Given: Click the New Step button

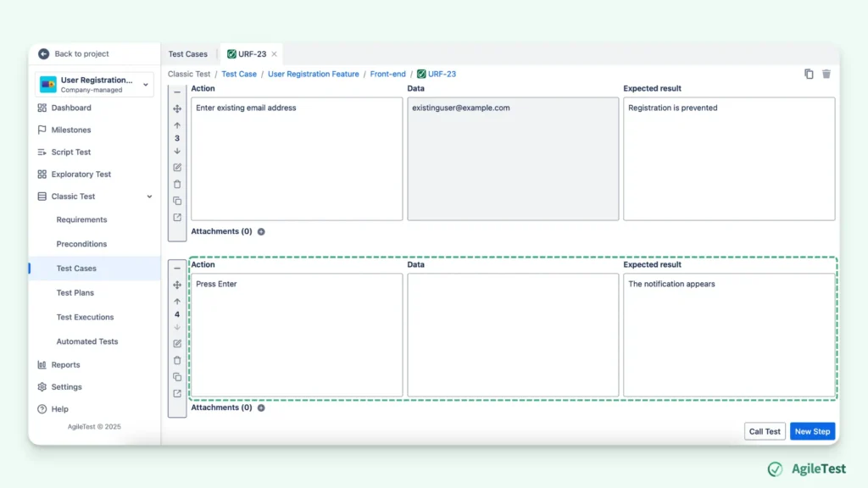Looking at the screenshot, I should (812, 431).
